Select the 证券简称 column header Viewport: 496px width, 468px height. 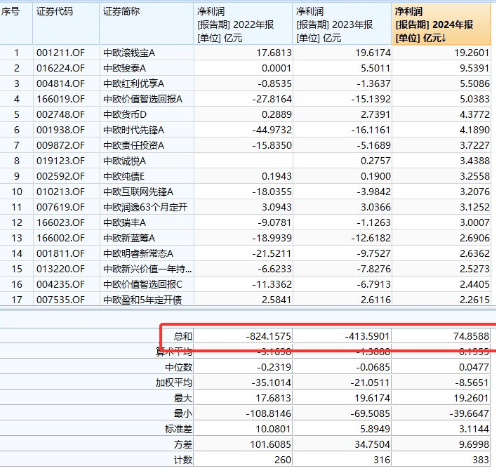coord(147,24)
